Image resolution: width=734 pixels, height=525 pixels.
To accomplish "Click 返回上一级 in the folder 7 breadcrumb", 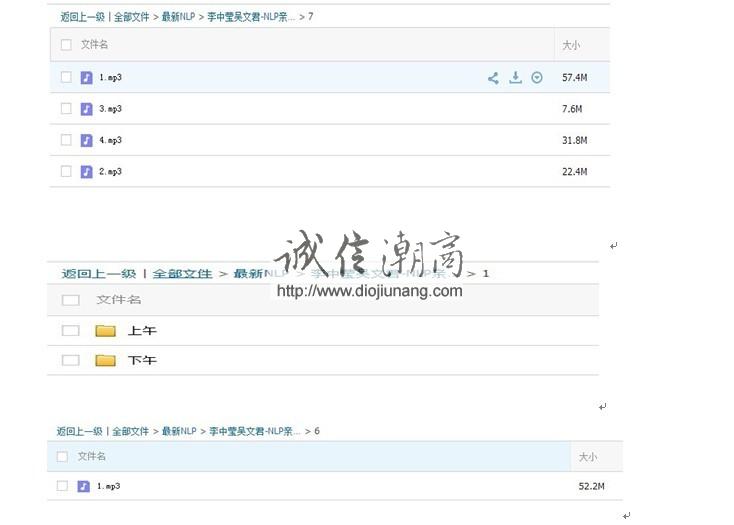I will [x=82, y=17].
